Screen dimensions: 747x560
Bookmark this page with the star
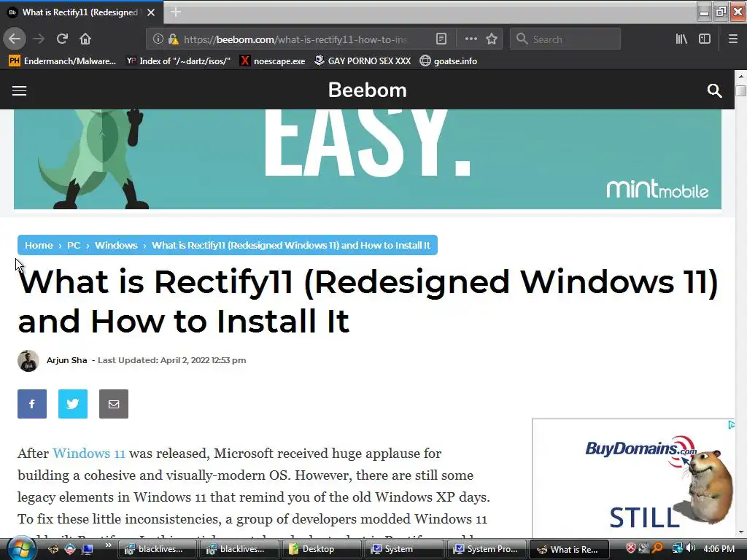[x=492, y=39]
